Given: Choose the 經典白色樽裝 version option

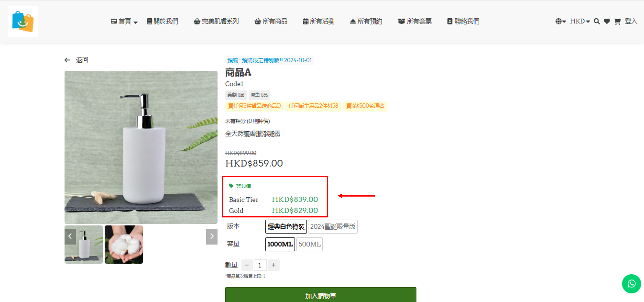Looking at the screenshot, I should 286,227.
